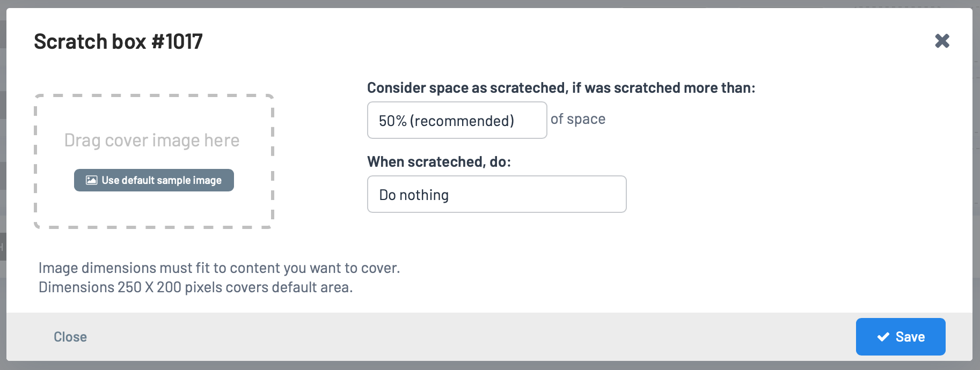Expand the Do nothing action dropdown
This screenshot has width=980, height=370.
pyautogui.click(x=497, y=194)
